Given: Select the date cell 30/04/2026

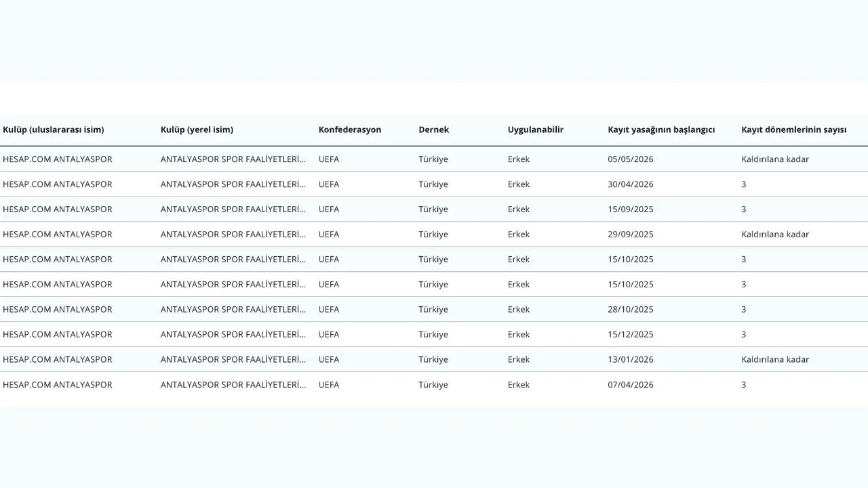Looking at the screenshot, I should (631, 184).
